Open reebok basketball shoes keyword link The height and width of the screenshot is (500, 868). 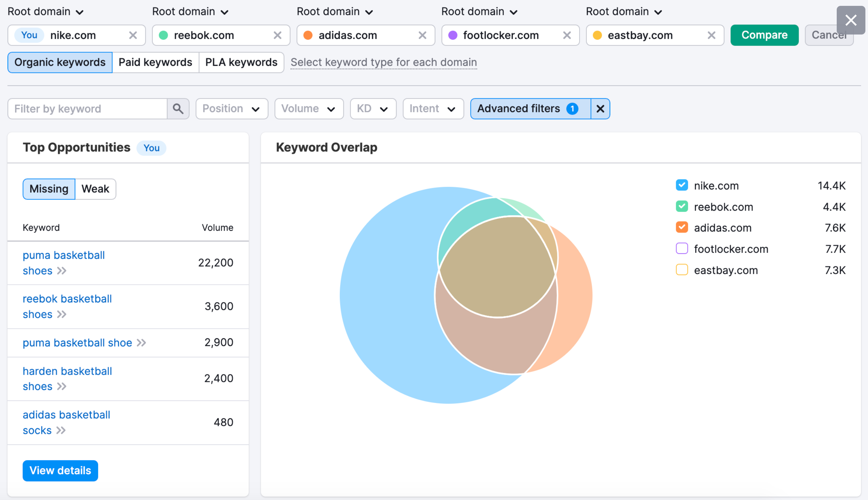coord(67,306)
